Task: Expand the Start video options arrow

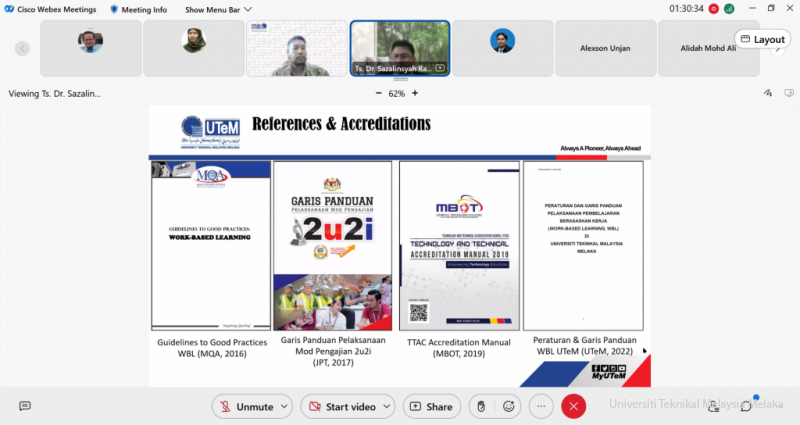Action: (x=386, y=407)
